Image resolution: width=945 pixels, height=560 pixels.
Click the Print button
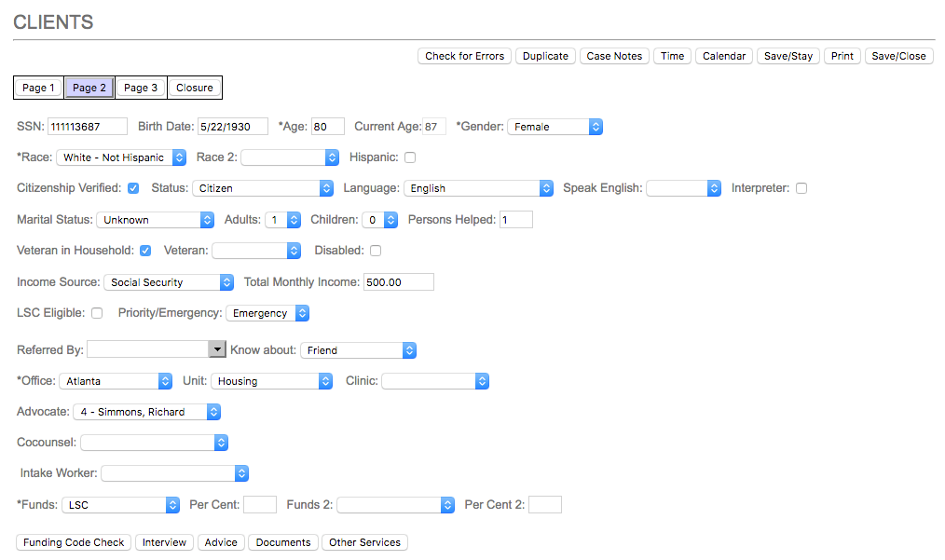click(842, 56)
